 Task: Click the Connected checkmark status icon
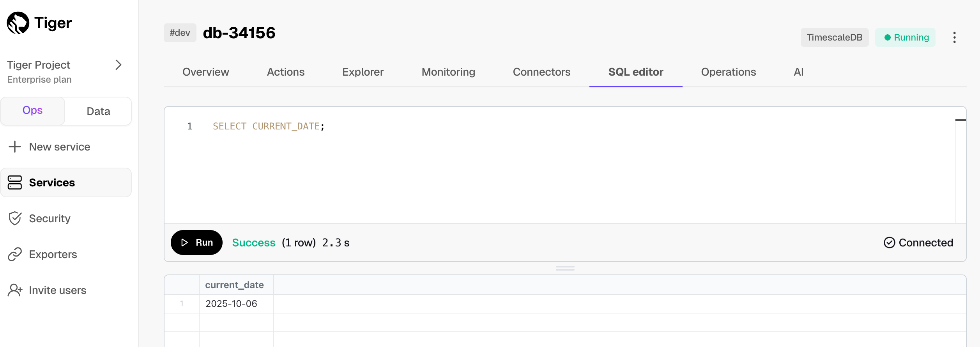click(889, 243)
